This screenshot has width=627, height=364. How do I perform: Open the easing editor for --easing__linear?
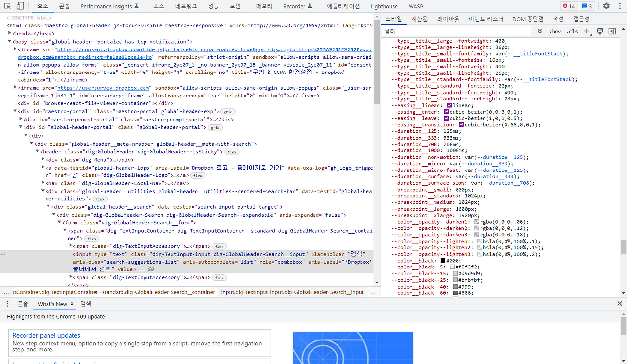(449, 106)
